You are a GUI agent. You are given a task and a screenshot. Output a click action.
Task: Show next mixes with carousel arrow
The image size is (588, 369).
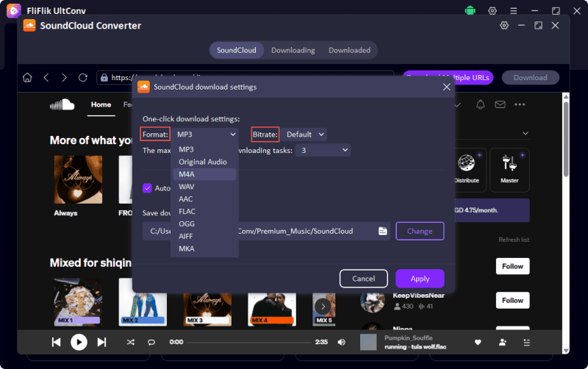(323, 307)
